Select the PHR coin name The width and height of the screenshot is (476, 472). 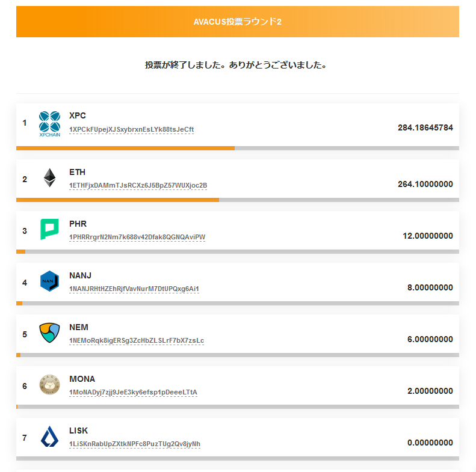[78, 224]
